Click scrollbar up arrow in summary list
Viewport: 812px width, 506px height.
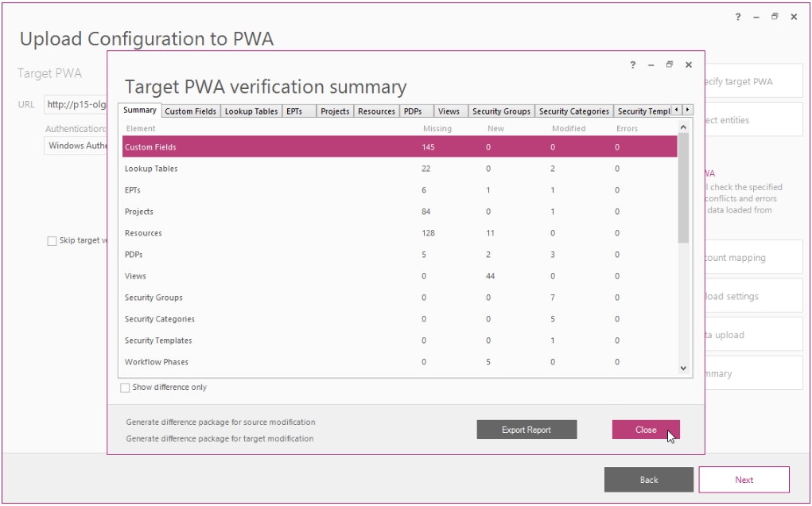(683, 127)
